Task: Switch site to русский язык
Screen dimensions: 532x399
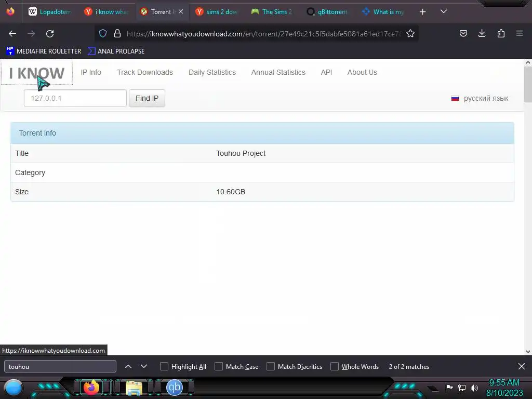Action: 486,98
